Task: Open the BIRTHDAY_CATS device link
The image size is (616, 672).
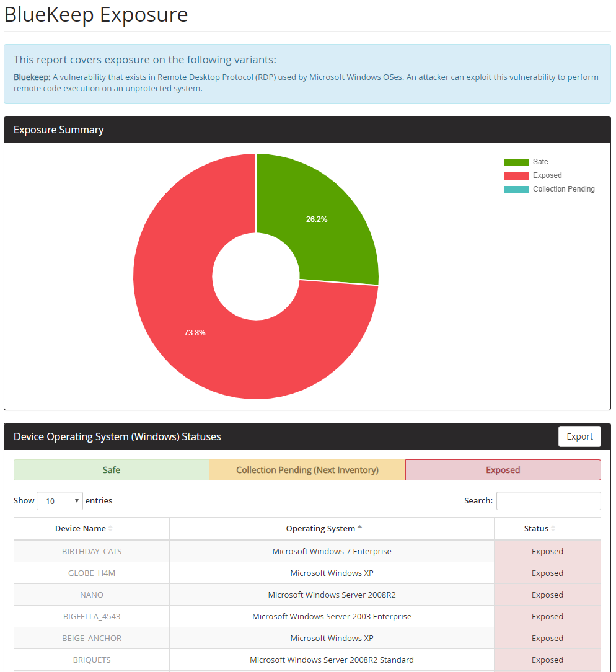Action: [x=92, y=551]
